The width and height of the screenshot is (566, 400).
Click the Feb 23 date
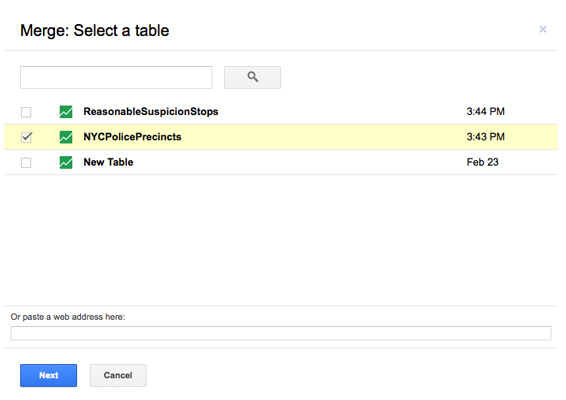[x=482, y=162]
